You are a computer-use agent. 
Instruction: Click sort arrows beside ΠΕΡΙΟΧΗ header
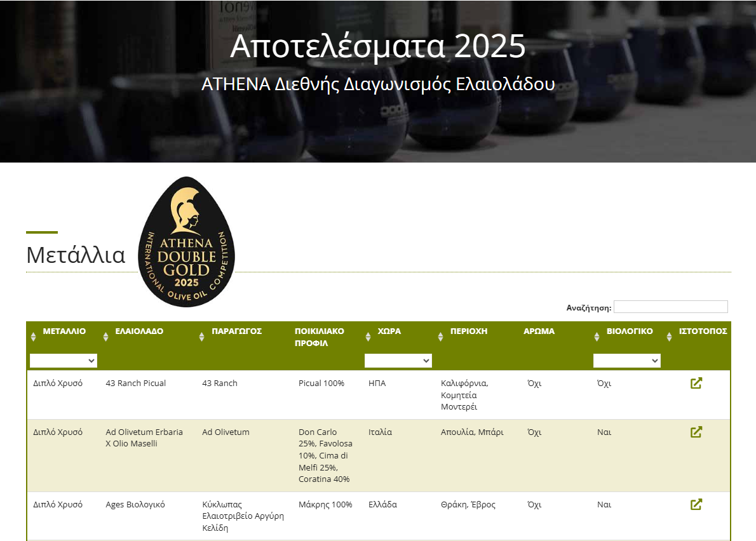click(x=440, y=337)
